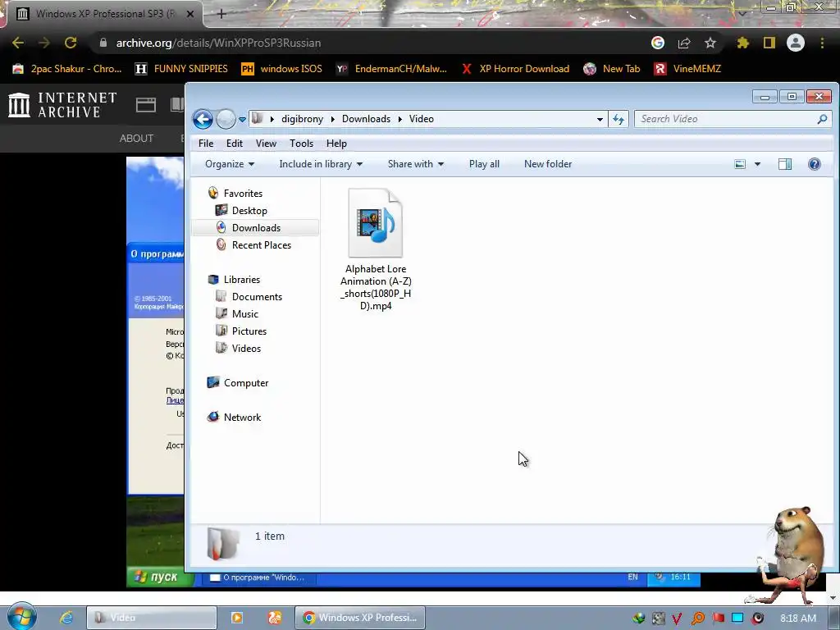Click the change view icon in toolbar
The height and width of the screenshot is (630, 840).
pos(740,164)
